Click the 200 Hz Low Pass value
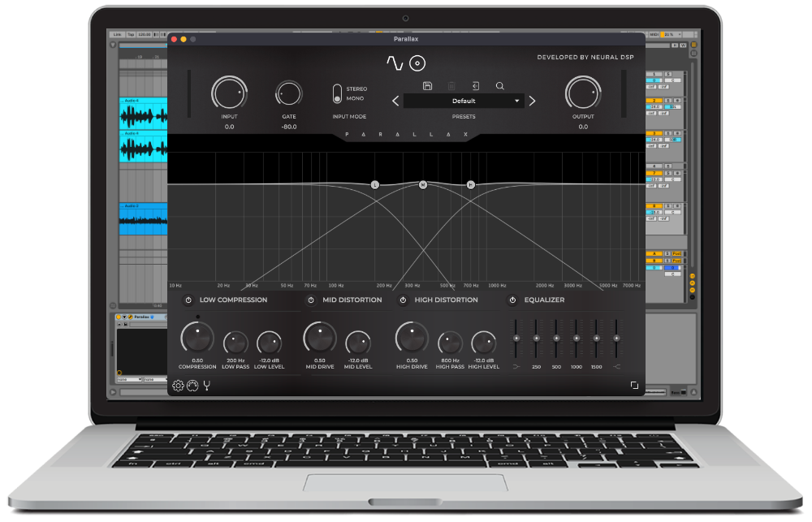The height and width of the screenshot is (522, 812). (235, 360)
